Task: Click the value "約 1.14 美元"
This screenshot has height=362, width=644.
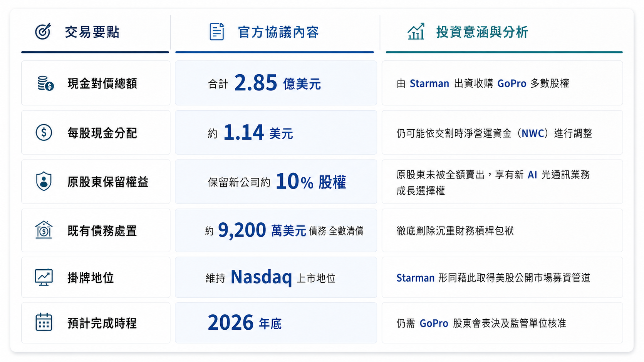Action: 250,133
